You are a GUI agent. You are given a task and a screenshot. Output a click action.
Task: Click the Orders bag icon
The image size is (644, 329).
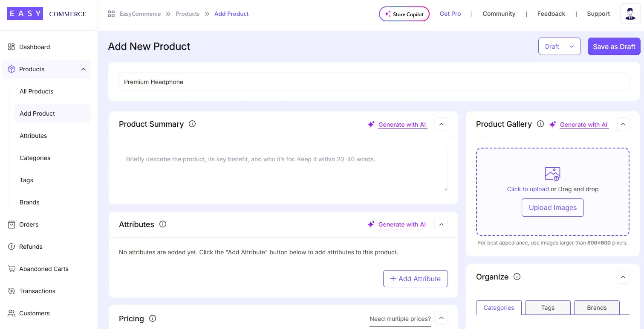tap(12, 224)
